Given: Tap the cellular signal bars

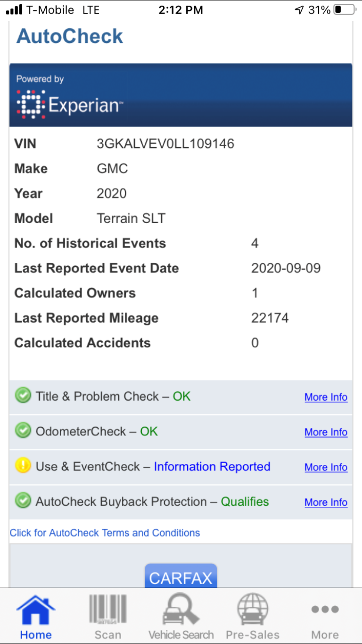Looking at the screenshot, I should [x=14, y=10].
